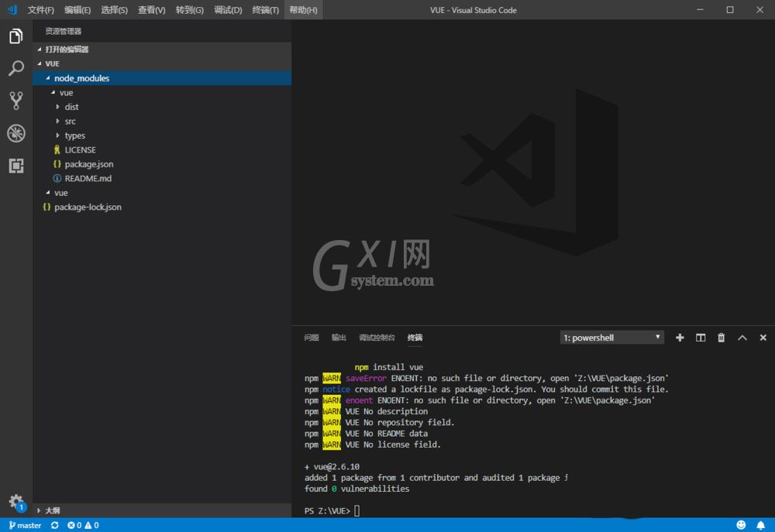Open the Debug view in activity bar

pos(15,133)
